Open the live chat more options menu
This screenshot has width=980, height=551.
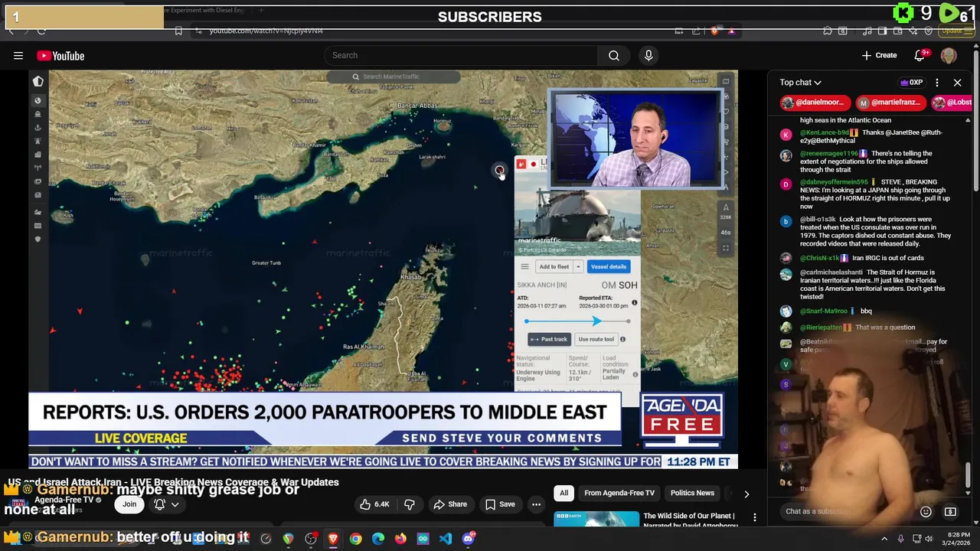[x=937, y=83]
